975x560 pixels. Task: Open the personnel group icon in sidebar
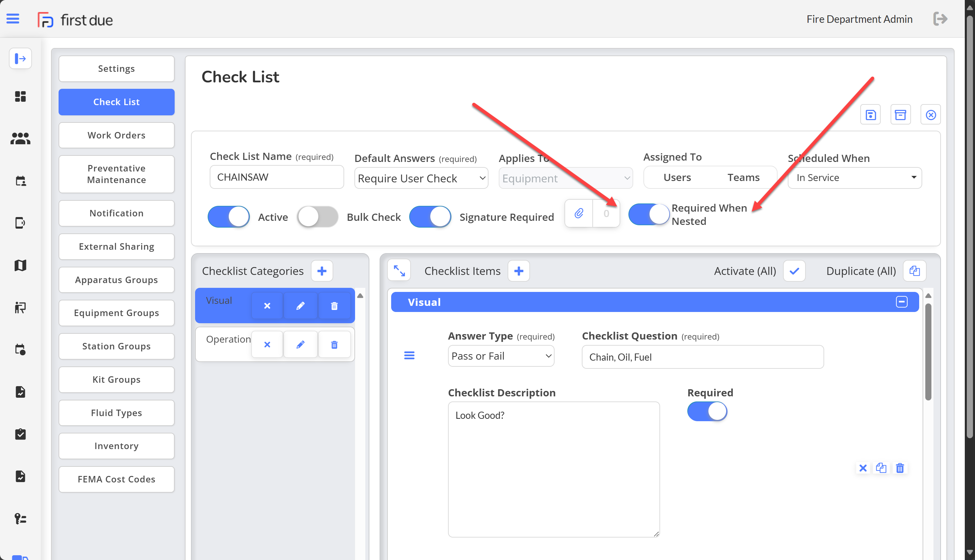click(x=20, y=138)
